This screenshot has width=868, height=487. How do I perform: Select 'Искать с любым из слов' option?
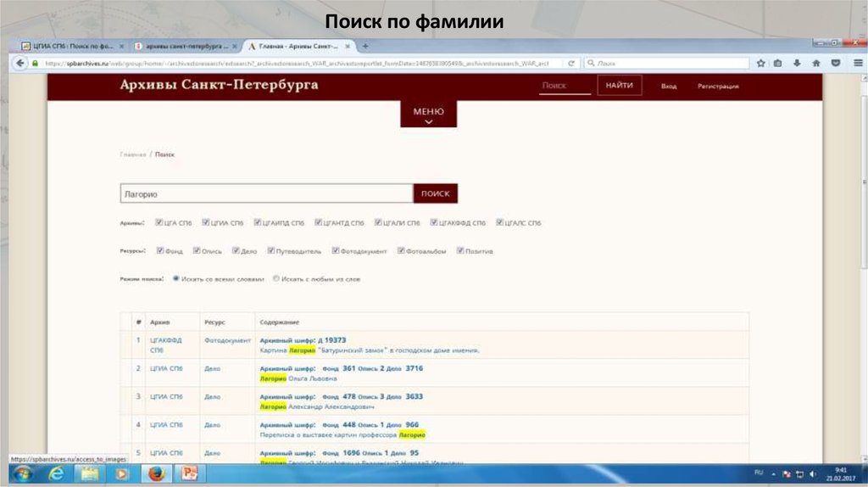coord(276,278)
